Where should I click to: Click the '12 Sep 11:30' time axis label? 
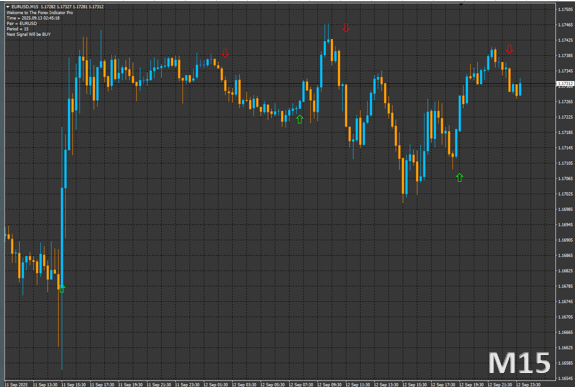358,384
